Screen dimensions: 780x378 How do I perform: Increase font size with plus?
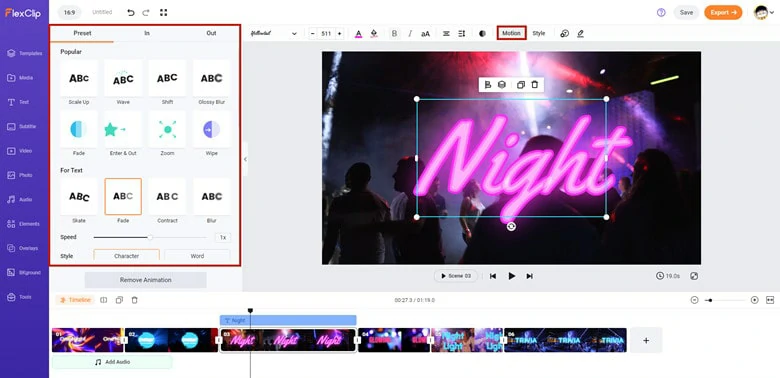(x=339, y=34)
